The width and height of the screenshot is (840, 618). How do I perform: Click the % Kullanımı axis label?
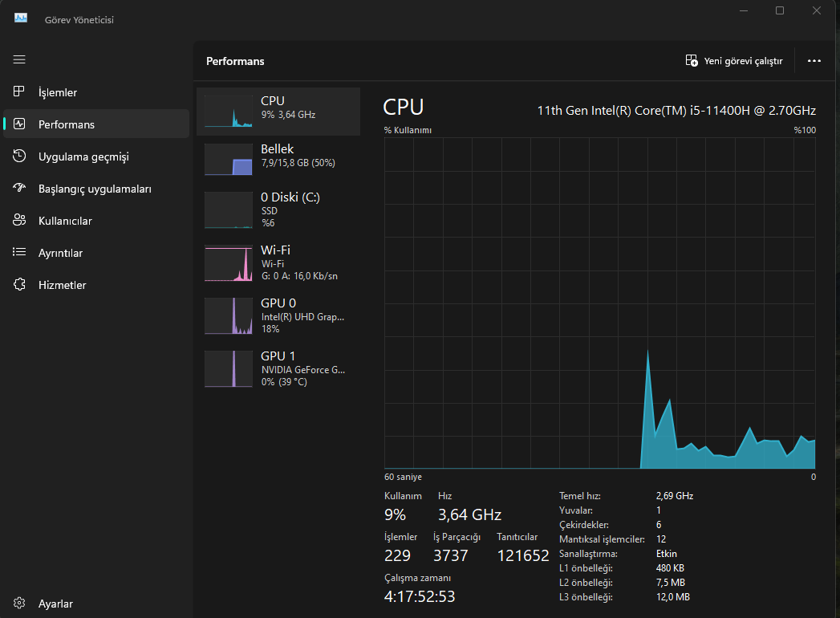tap(408, 130)
